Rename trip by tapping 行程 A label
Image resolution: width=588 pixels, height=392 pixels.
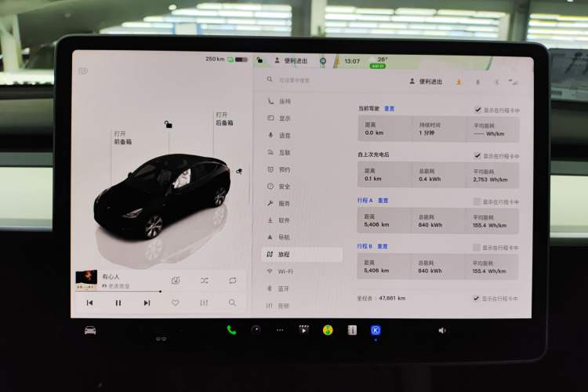coord(365,201)
